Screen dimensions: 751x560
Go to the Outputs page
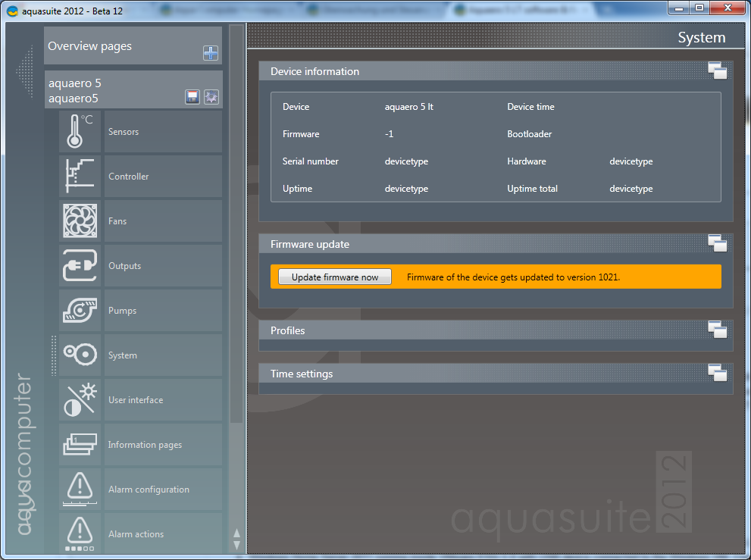point(164,265)
